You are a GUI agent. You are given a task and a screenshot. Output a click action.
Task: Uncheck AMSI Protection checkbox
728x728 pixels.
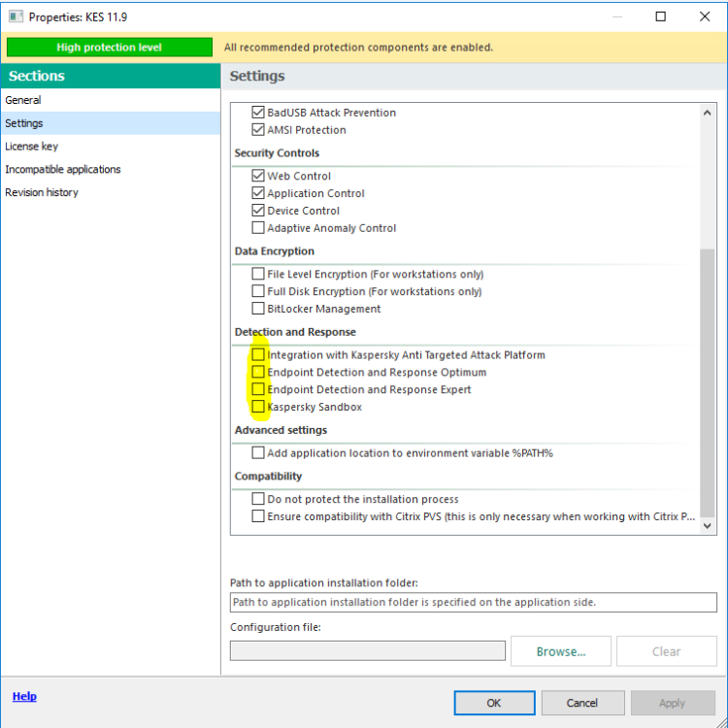[258, 129]
